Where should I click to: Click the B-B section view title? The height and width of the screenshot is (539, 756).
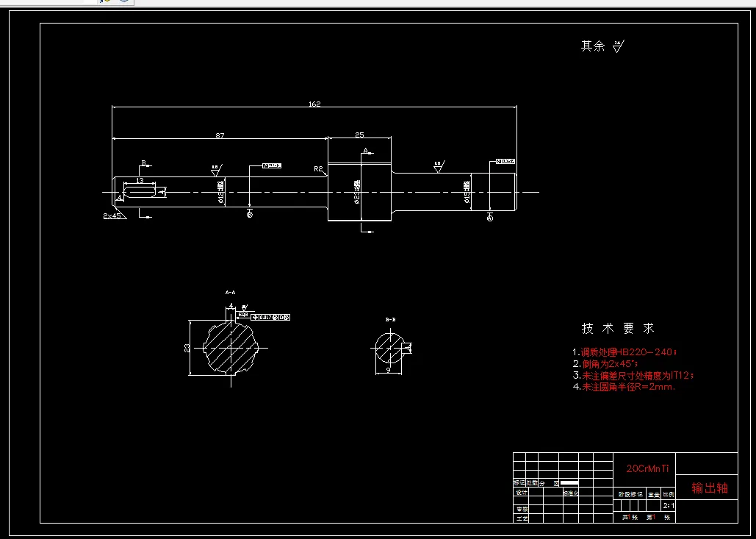pos(391,319)
